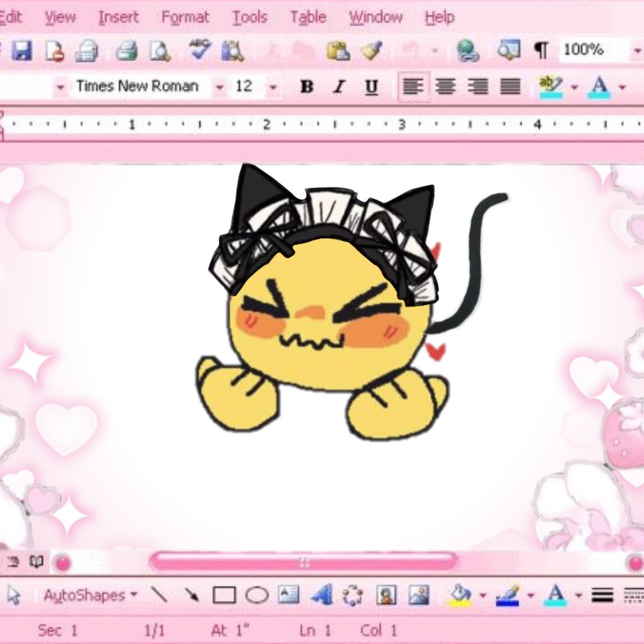
Task: Expand the Times New Roman font dropdown
Action: pos(219,87)
